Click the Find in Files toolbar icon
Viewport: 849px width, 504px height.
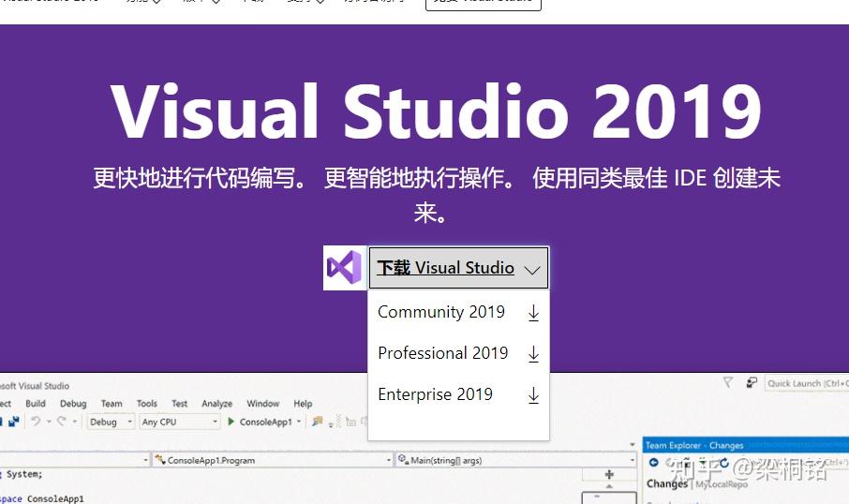click(318, 422)
